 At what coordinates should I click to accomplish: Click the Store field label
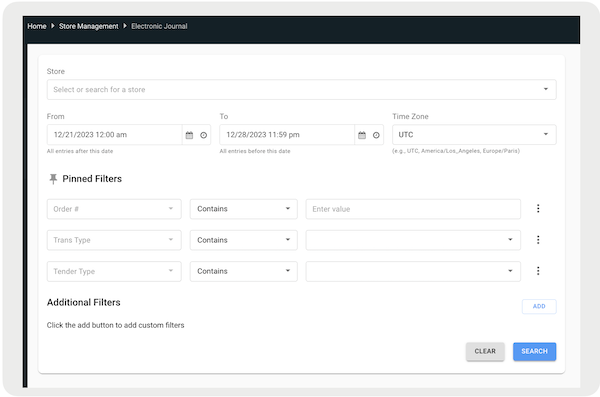point(56,71)
